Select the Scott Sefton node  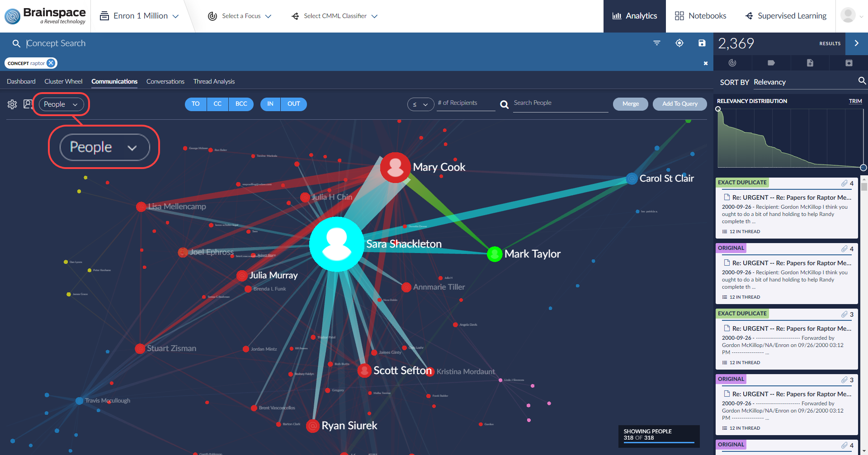364,371
